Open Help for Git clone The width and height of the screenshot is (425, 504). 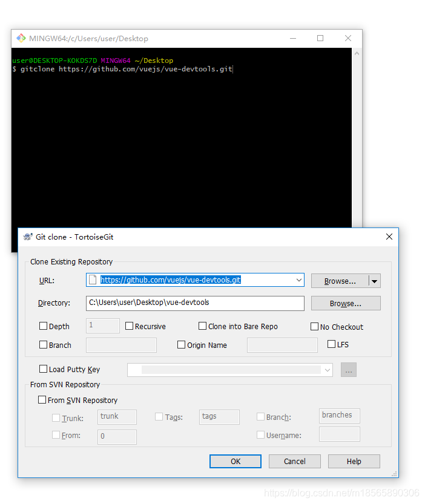(354, 461)
